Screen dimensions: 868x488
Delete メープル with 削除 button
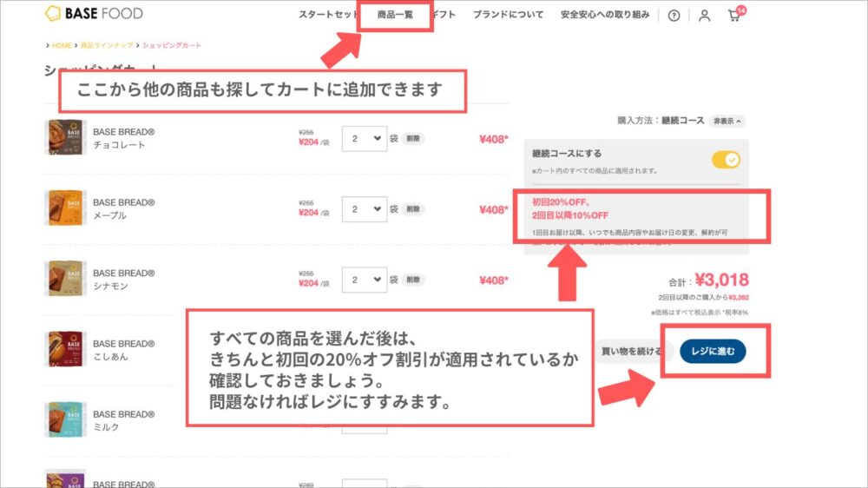click(x=413, y=208)
